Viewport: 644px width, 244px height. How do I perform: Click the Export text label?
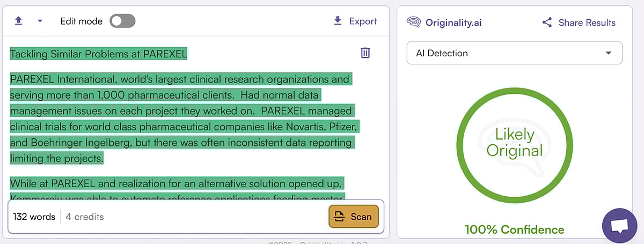click(363, 21)
